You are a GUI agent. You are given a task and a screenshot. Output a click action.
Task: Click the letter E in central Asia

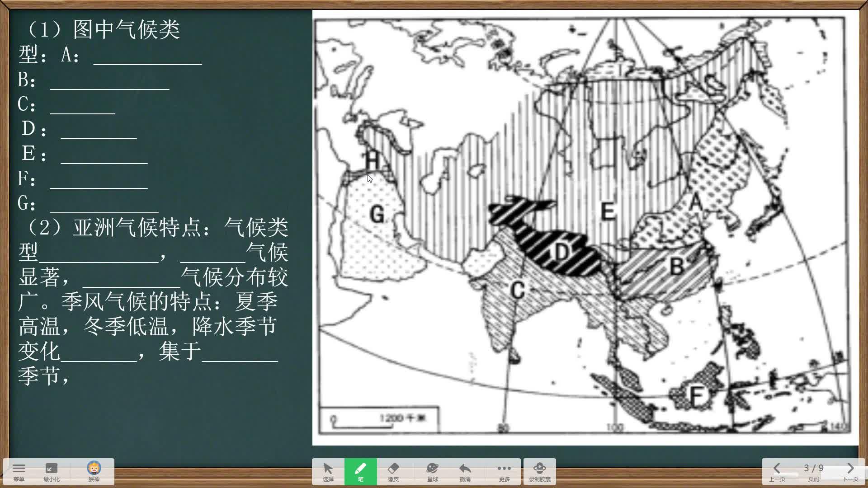click(x=607, y=211)
